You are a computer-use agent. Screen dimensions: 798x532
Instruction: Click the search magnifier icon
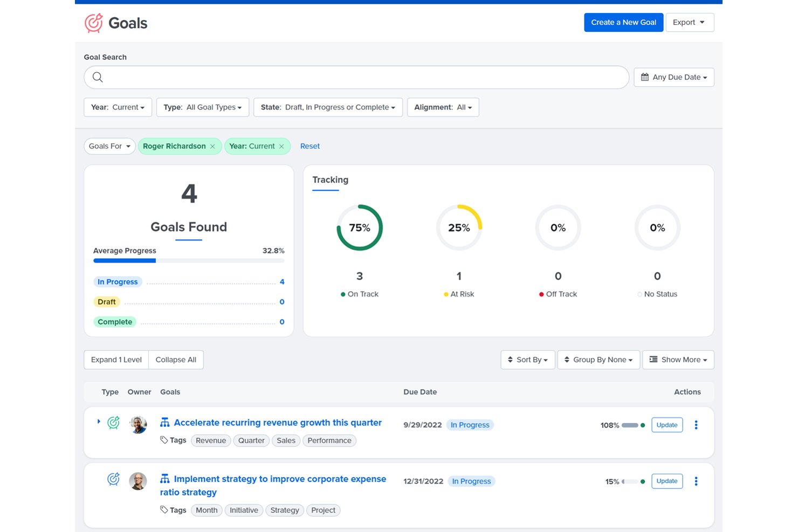[98, 77]
